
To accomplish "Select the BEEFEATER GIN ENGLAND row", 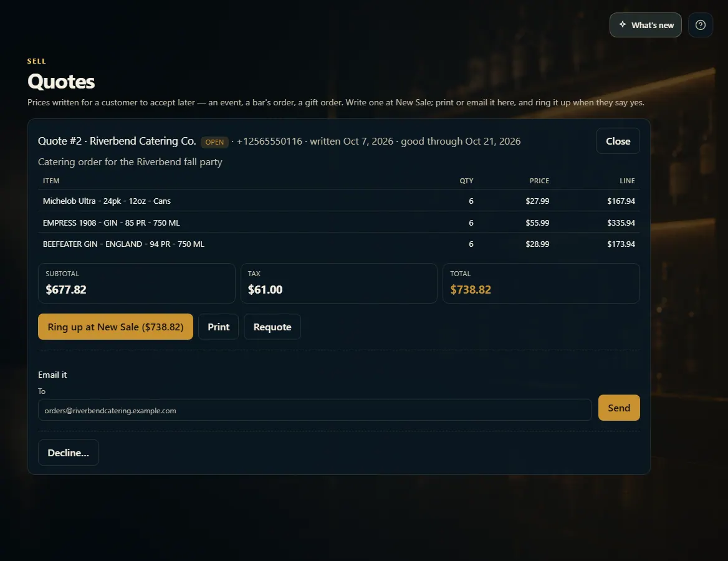I will tap(339, 244).
